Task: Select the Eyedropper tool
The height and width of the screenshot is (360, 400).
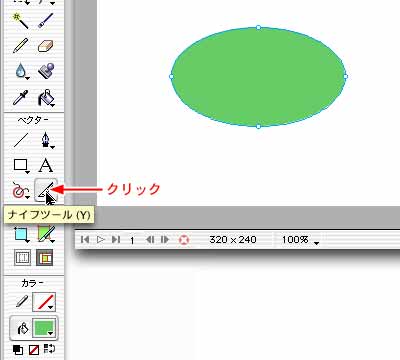Action: pos(21,98)
